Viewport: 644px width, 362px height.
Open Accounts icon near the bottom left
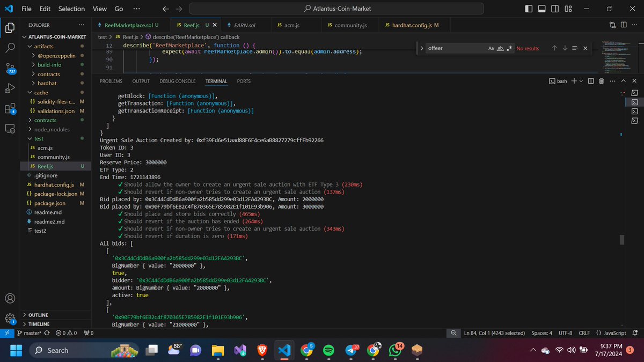[x=10, y=298]
